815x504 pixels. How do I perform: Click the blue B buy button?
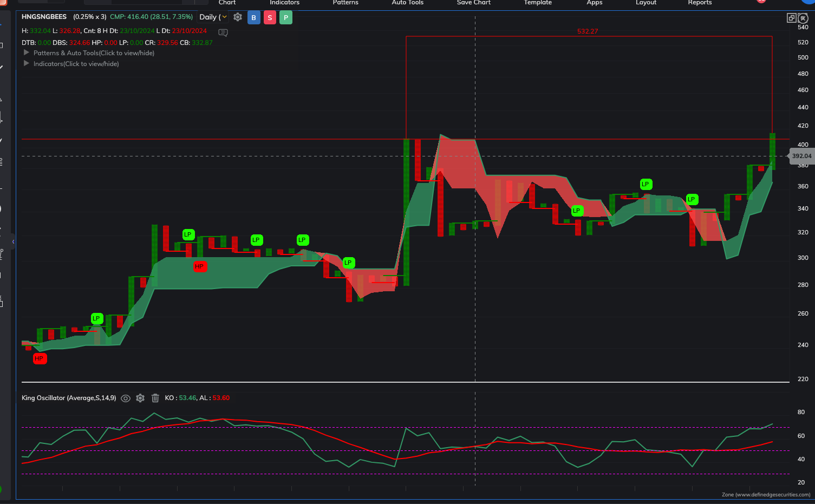253,17
